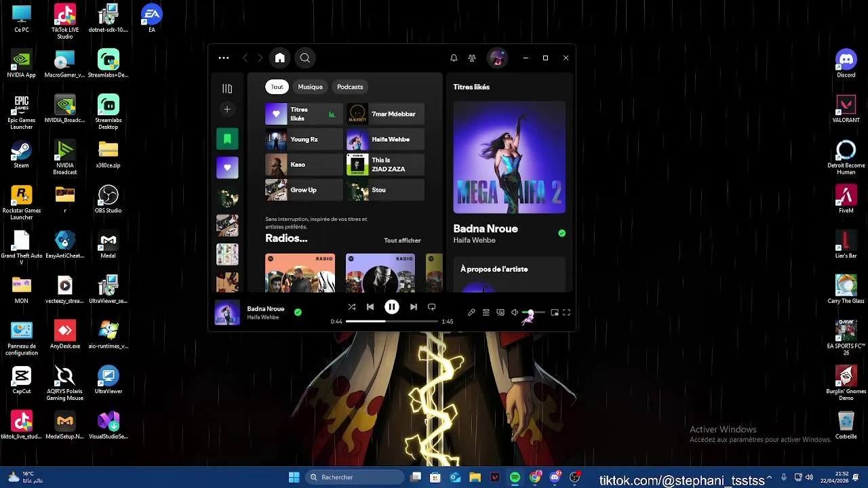
Task: Open Spotify three-dot main menu
Action: tap(224, 58)
